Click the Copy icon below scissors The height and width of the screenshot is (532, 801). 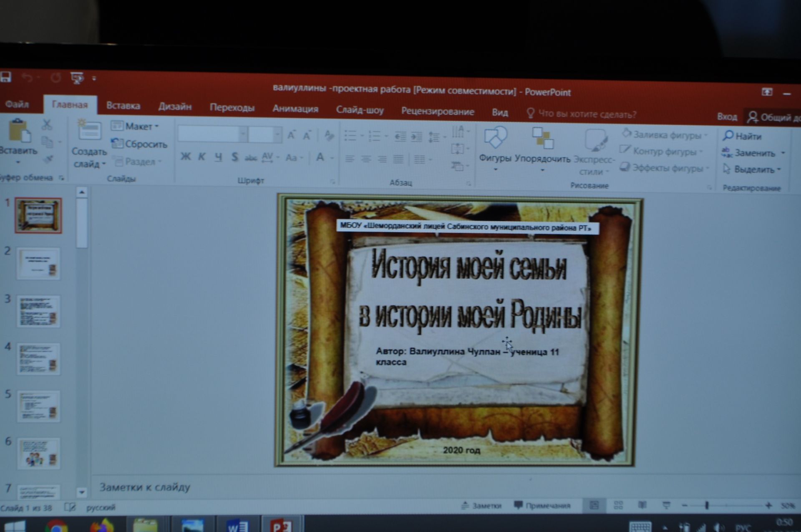(47, 142)
